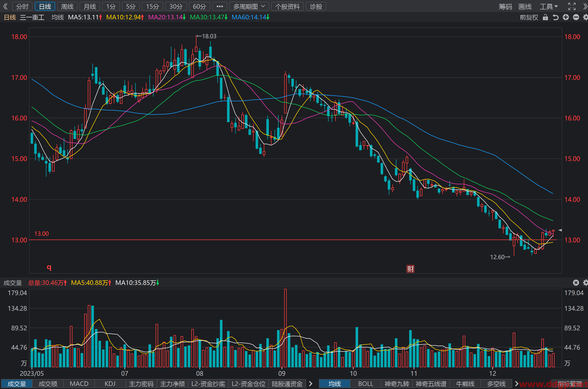Viewport: 588px width, 389px height.
Task: Click the lock icon beside 前复权
Action: point(545,17)
